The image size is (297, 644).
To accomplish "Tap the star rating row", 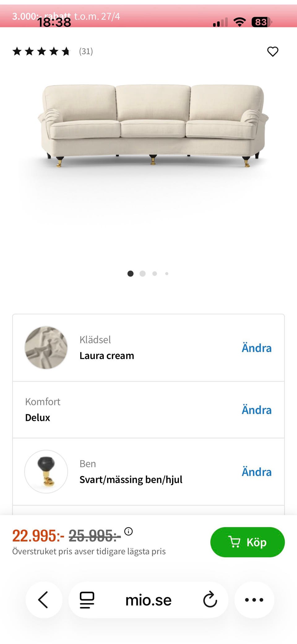I will click(x=41, y=51).
